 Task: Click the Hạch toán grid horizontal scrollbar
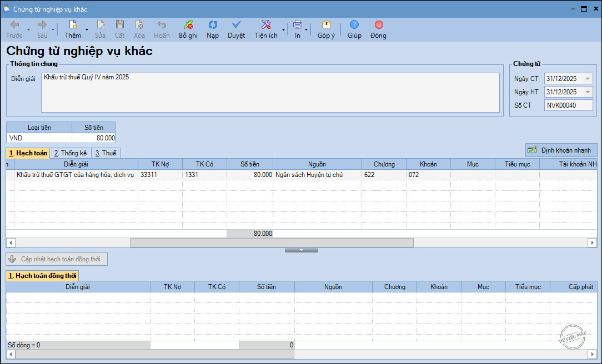click(272, 242)
